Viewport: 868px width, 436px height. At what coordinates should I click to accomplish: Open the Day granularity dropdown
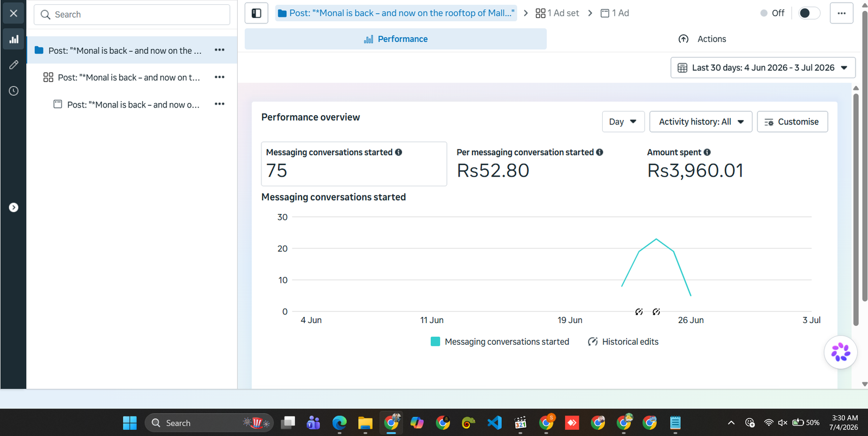(623, 122)
